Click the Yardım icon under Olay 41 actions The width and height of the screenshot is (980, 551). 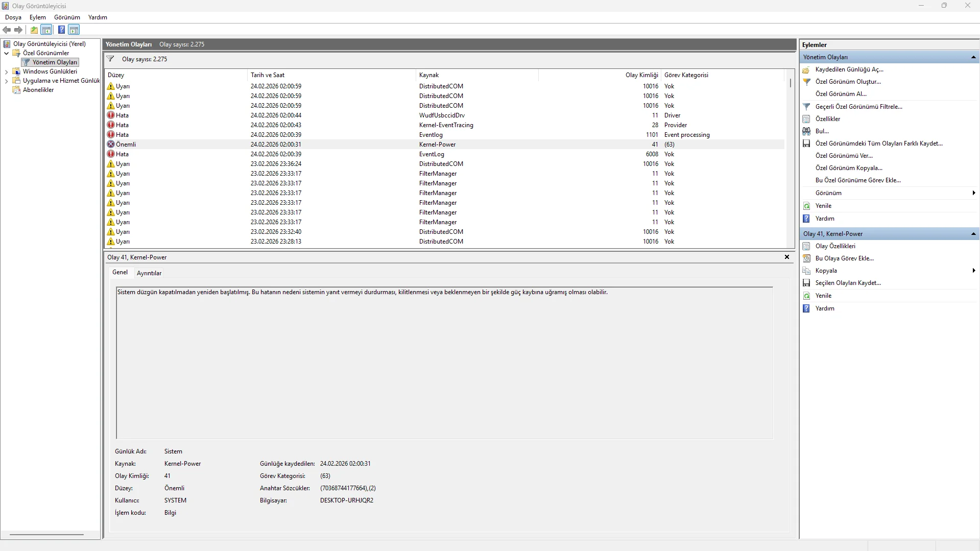tap(806, 308)
